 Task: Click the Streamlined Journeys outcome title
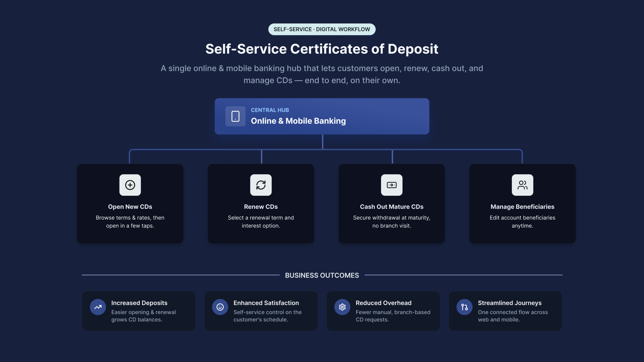[x=510, y=303]
